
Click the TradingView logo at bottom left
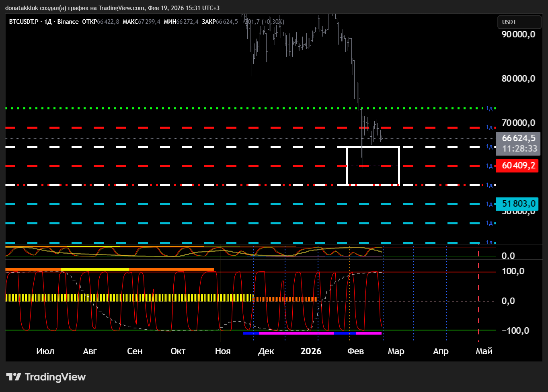click(x=46, y=377)
